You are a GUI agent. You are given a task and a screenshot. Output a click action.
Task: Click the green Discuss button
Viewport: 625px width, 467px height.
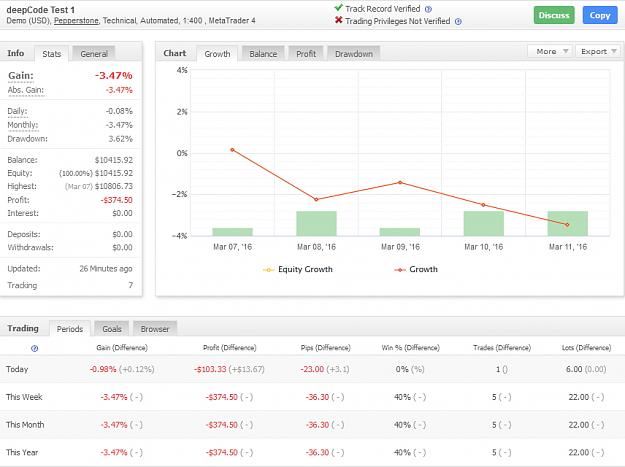[554, 15]
